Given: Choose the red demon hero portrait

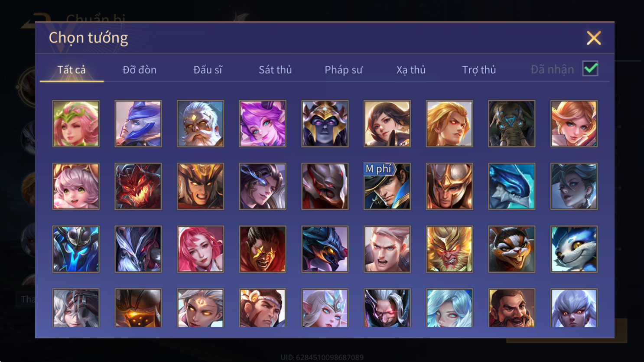Looking at the screenshot, I should click(x=138, y=186).
